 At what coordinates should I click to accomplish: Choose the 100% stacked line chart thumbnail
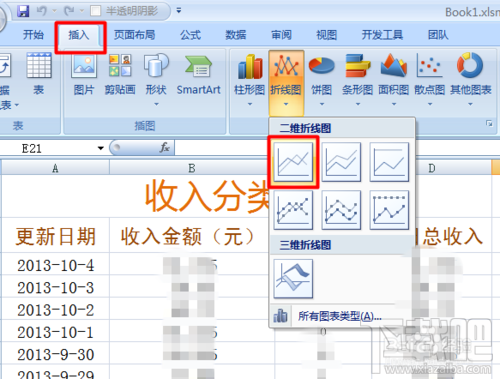click(x=389, y=162)
